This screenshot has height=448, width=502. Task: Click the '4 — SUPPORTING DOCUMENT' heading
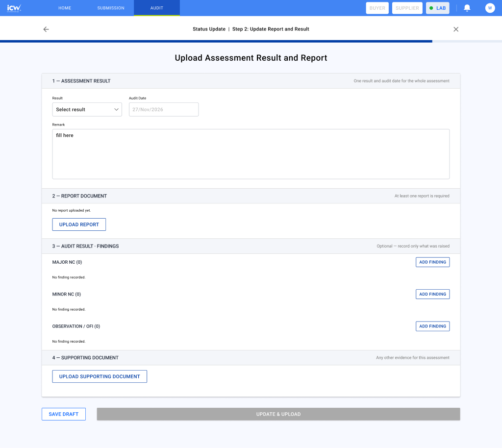click(x=85, y=358)
